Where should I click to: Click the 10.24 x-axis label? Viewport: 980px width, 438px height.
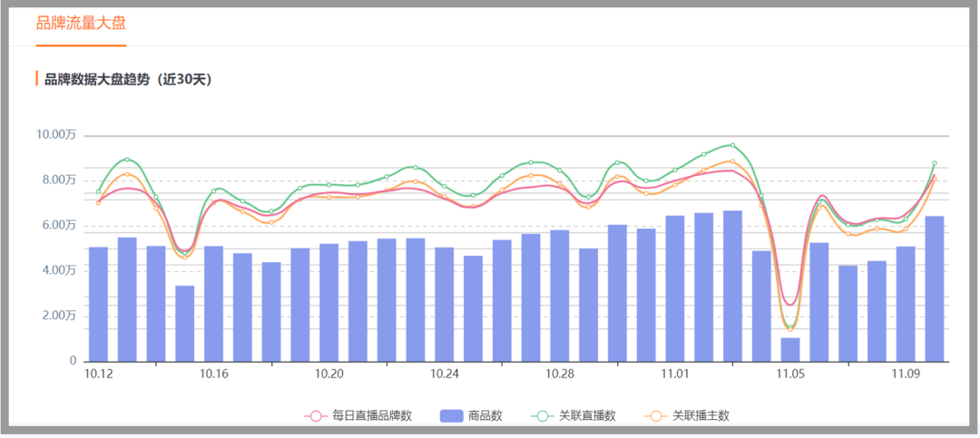[x=445, y=374]
